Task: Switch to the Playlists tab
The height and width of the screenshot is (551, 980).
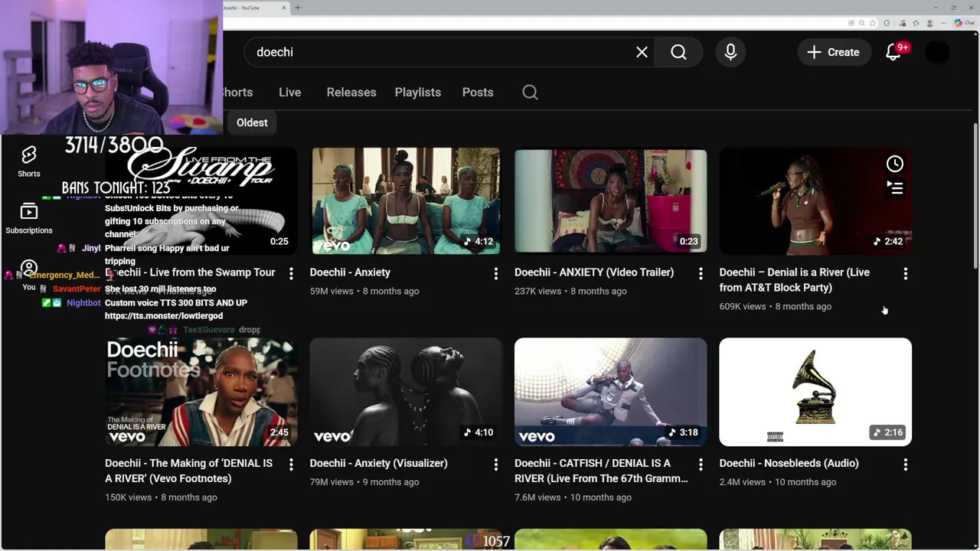Action: [418, 92]
